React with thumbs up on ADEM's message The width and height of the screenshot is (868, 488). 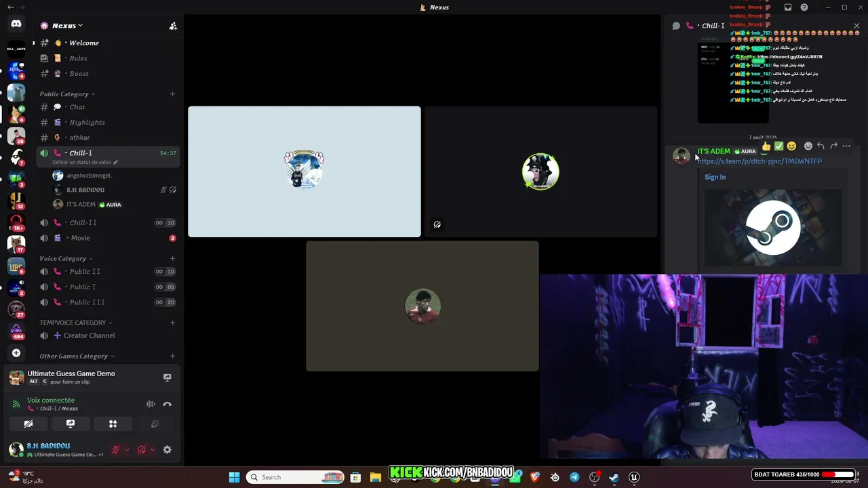click(x=766, y=146)
